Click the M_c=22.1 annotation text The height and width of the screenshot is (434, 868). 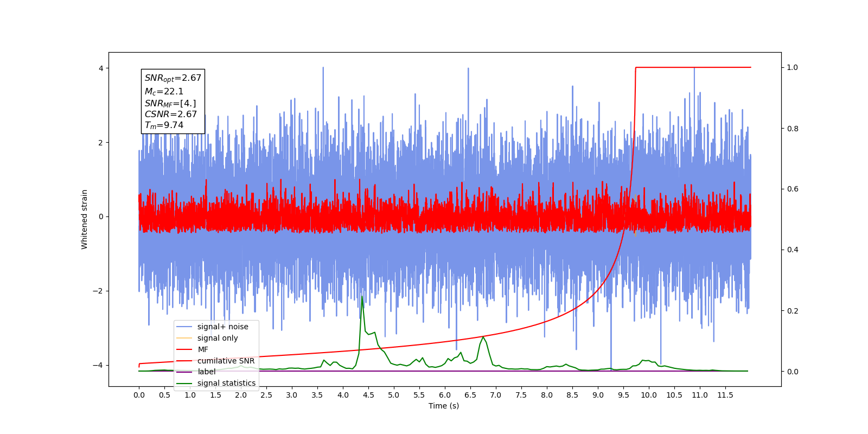click(x=164, y=92)
